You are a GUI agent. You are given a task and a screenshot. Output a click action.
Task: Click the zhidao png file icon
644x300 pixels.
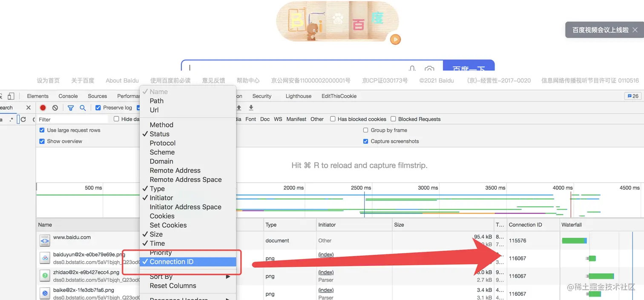click(x=45, y=276)
